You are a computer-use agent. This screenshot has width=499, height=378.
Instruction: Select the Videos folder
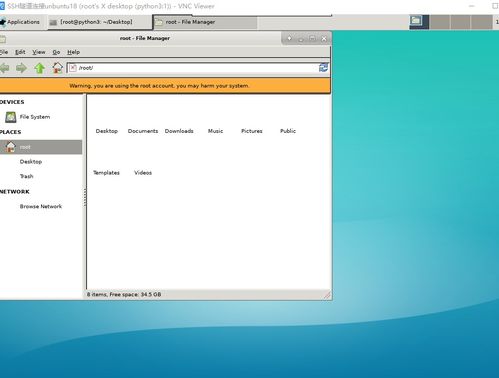(x=143, y=173)
